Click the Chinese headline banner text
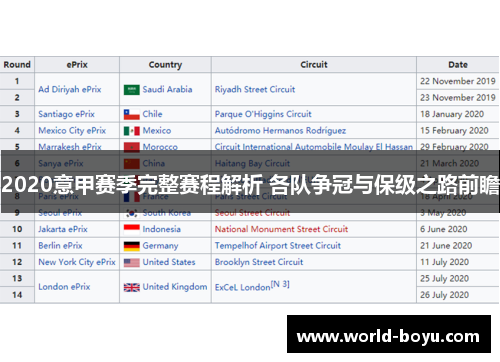The height and width of the screenshot is (362, 500). point(250,184)
